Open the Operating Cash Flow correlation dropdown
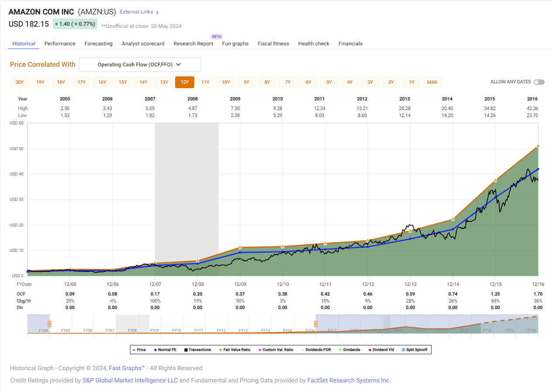 point(140,65)
